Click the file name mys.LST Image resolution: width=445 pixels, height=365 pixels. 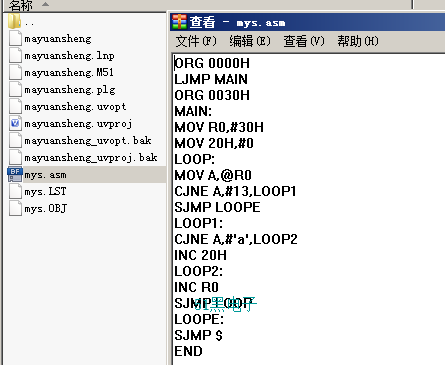[x=45, y=192]
